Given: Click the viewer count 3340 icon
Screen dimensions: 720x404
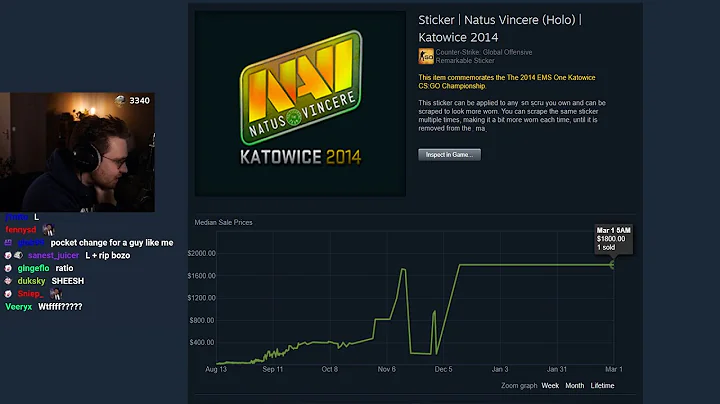Looking at the screenshot, I should 120,100.
